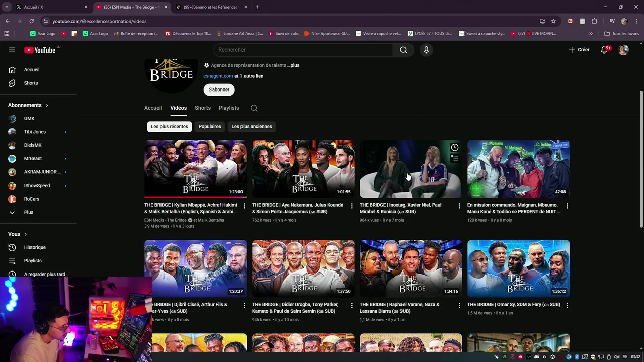Expand channel description with ...plus
644x362 pixels.
[293, 65]
